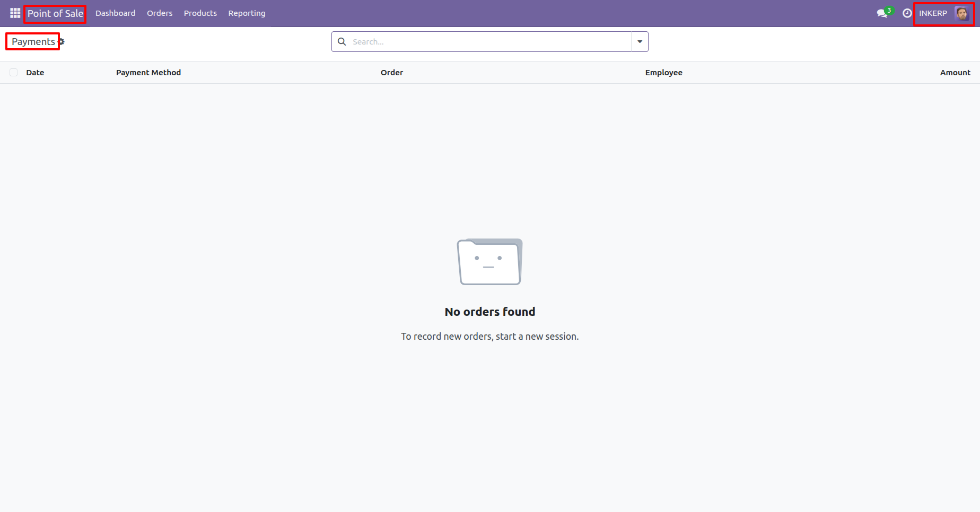This screenshot has width=980, height=512.
Task: Click the INKERP company name
Action: (x=933, y=13)
